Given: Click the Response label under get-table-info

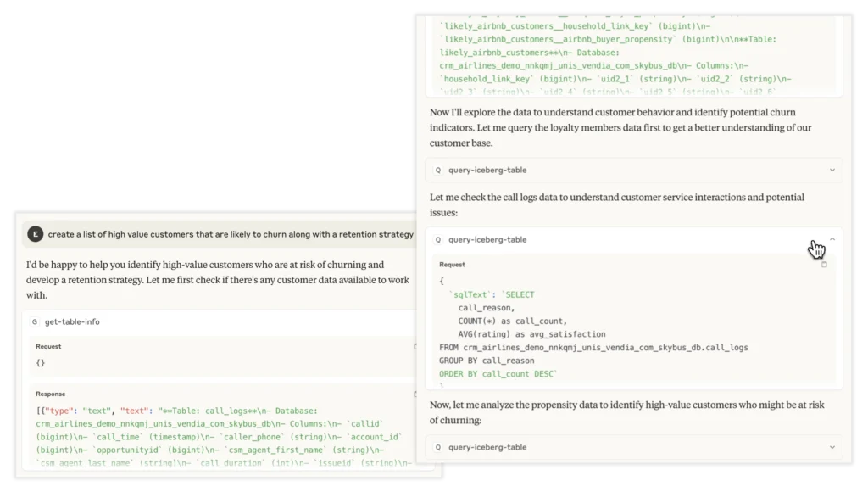Looking at the screenshot, I should pyautogui.click(x=50, y=394).
